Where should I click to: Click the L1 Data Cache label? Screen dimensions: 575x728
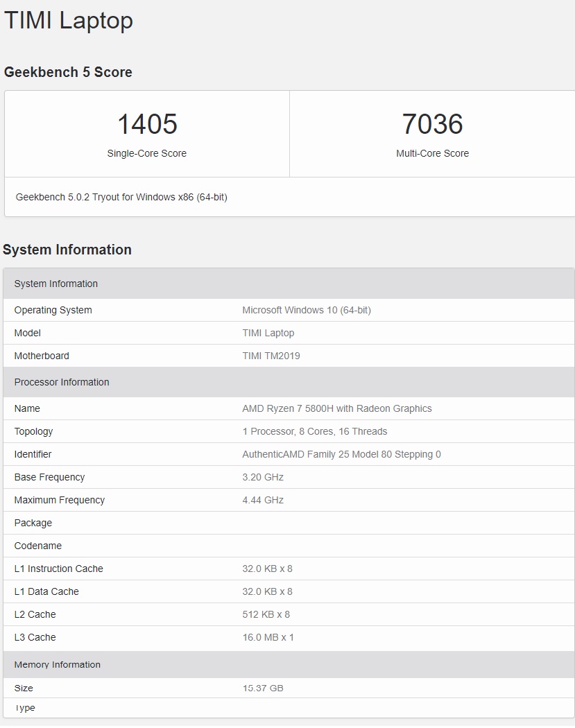point(46,591)
